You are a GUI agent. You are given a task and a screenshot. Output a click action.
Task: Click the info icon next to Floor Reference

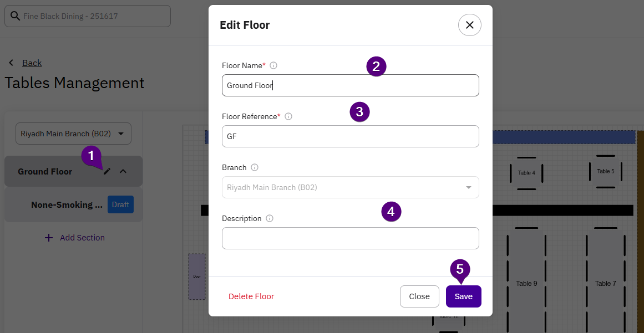pos(288,116)
